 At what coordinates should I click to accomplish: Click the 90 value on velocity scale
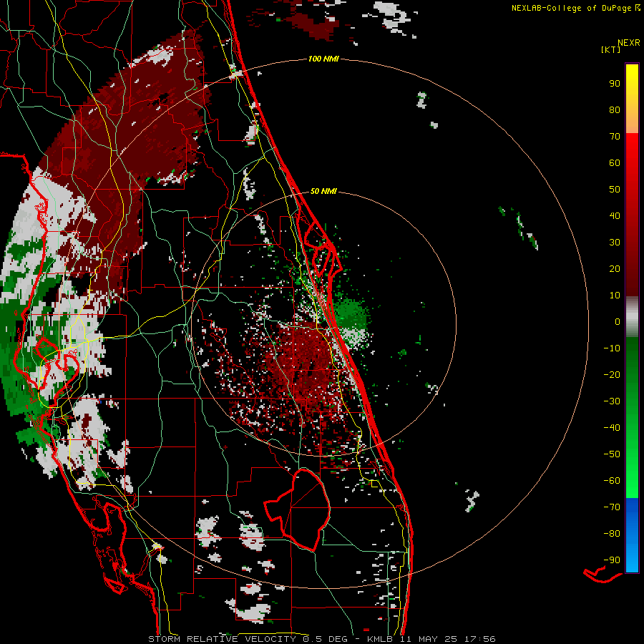pos(615,84)
